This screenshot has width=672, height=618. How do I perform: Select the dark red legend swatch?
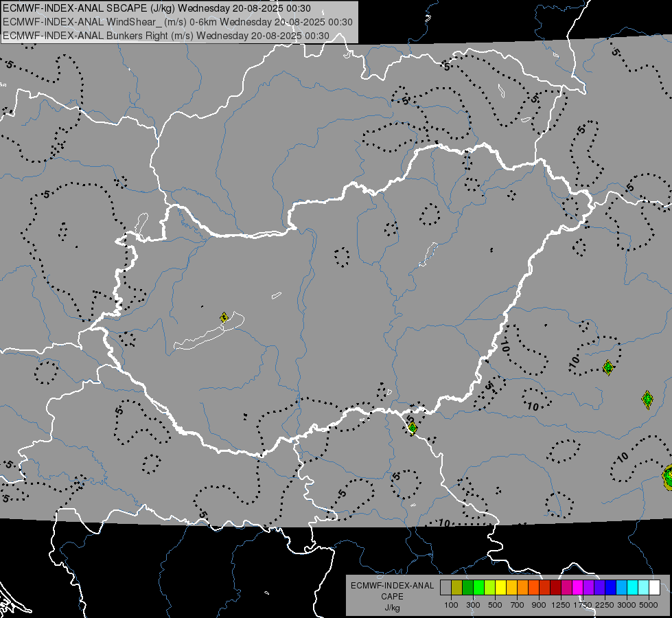[x=555, y=587]
